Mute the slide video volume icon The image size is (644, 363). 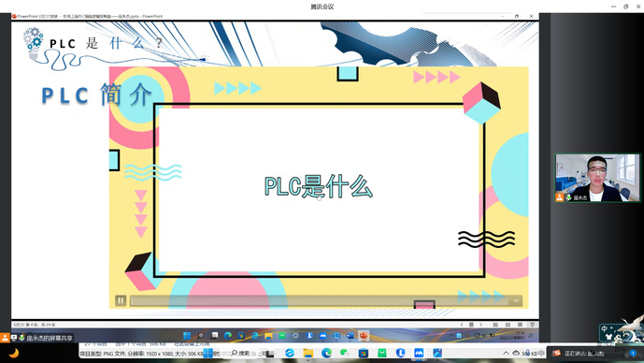(516, 301)
